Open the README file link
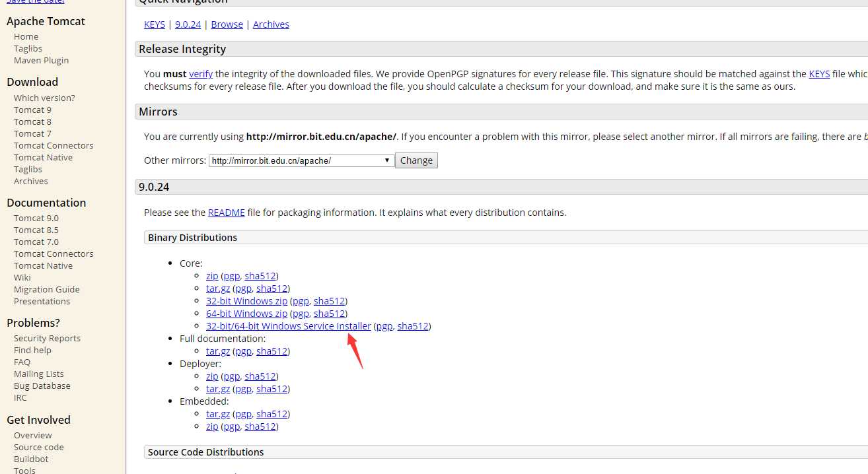868x474 pixels. click(227, 213)
